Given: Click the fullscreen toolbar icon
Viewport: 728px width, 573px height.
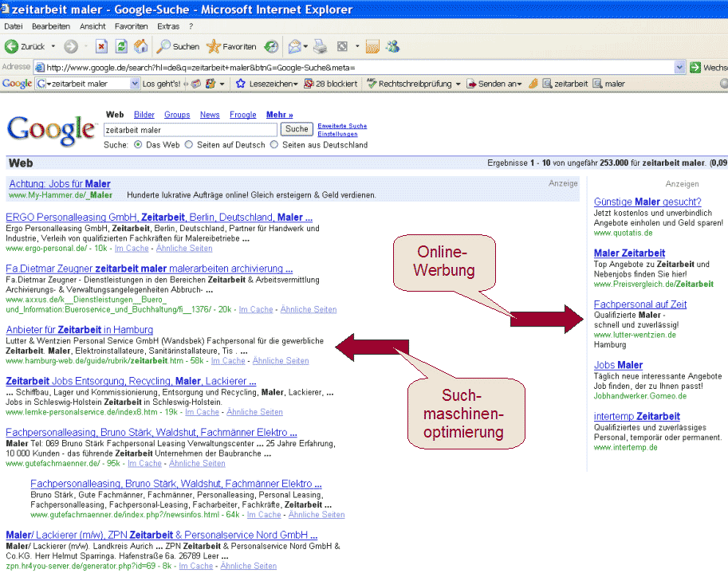Looking at the screenshot, I should pos(342,46).
